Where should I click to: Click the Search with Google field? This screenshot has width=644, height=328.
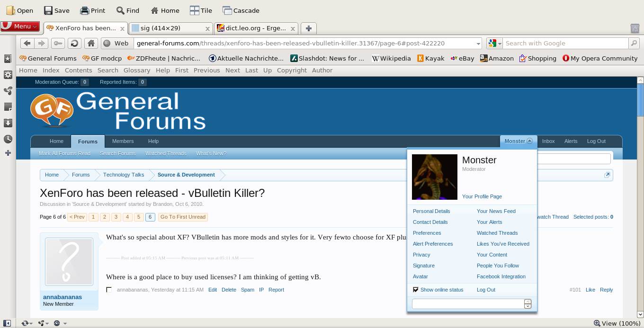coord(565,43)
